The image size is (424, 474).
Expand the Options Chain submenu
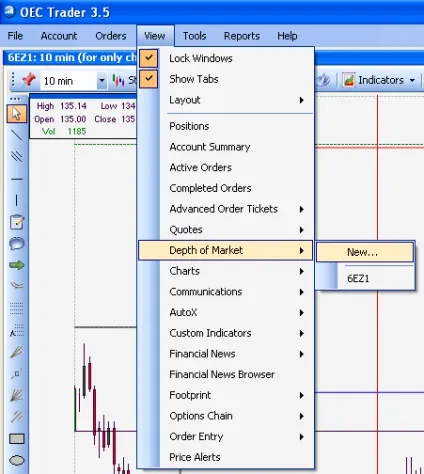tap(225, 416)
